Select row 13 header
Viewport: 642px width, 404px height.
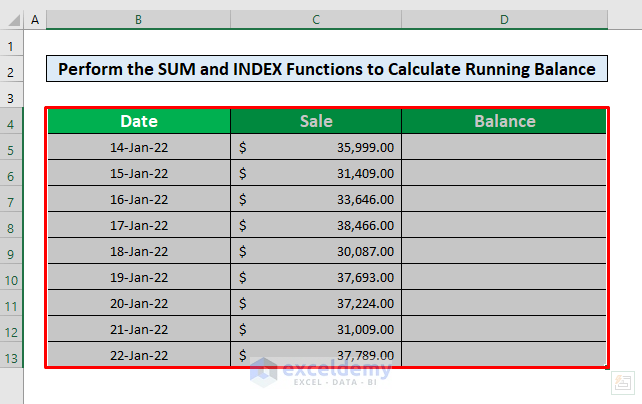point(11,356)
